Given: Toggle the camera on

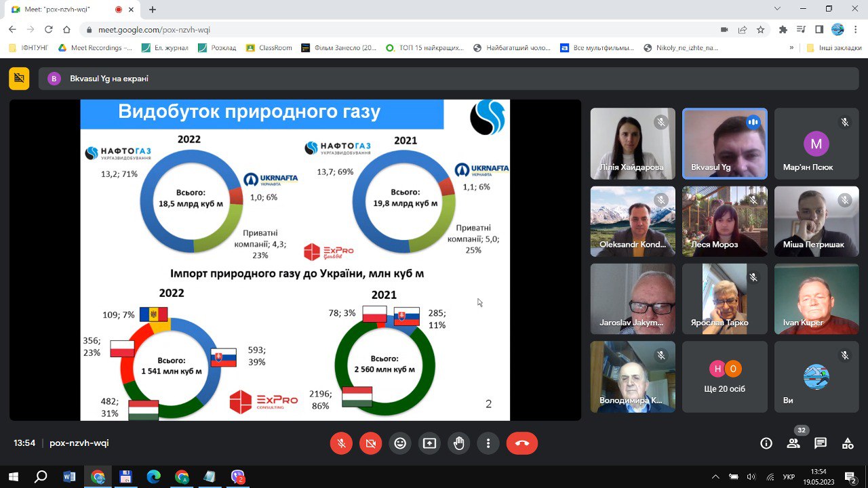Looking at the screenshot, I should pyautogui.click(x=370, y=443).
